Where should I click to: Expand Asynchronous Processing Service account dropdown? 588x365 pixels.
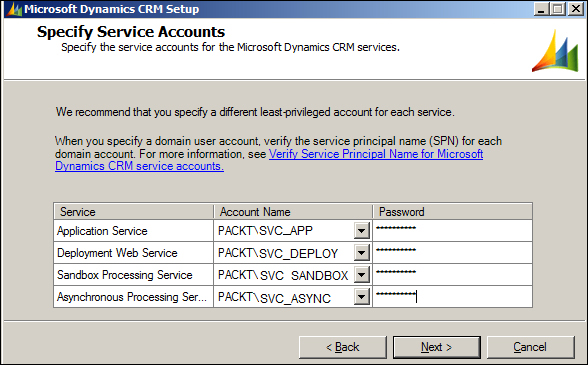pyautogui.click(x=362, y=297)
